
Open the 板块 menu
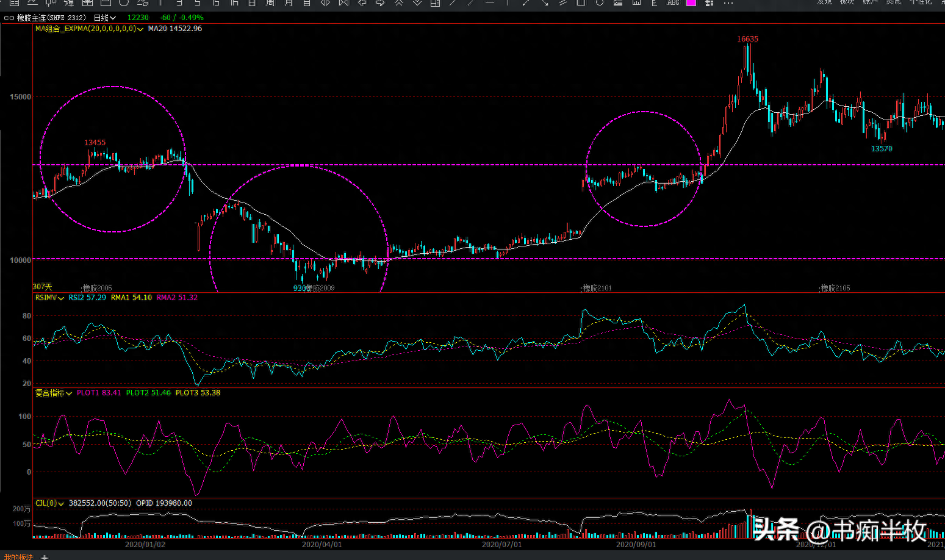tap(847, 2)
